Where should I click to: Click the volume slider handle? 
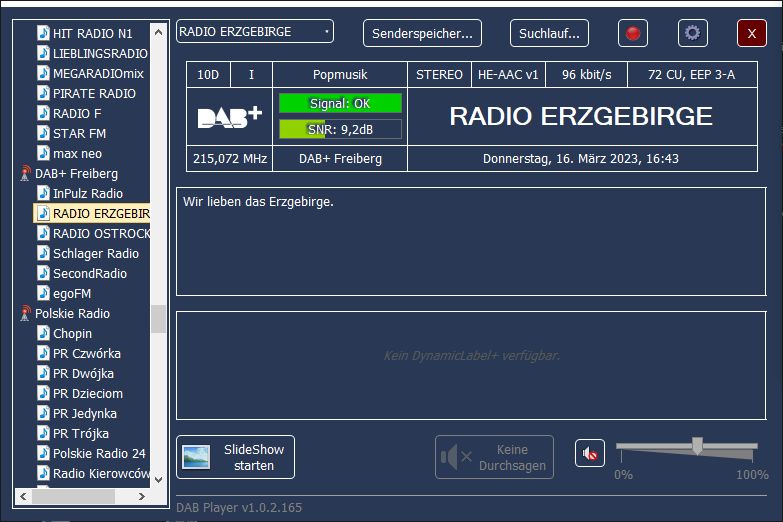(x=697, y=446)
